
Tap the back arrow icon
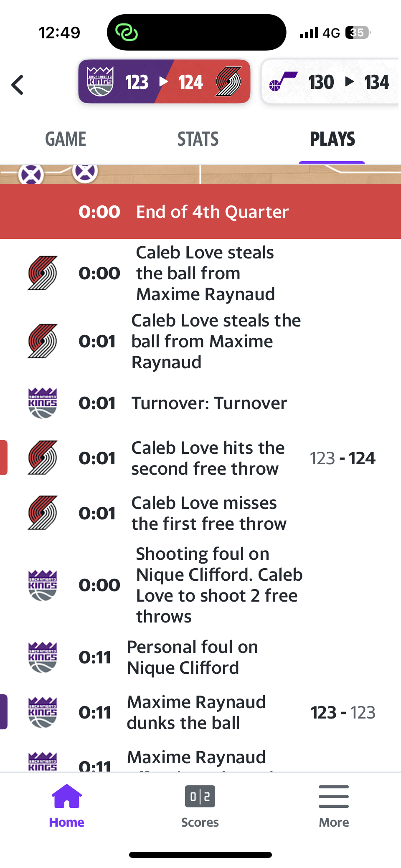(x=18, y=85)
